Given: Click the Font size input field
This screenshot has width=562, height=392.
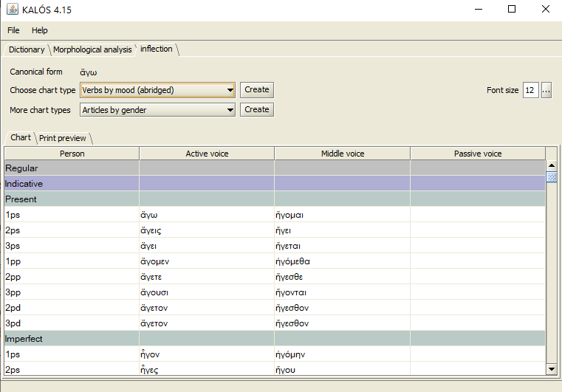Looking at the screenshot, I should [x=530, y=90].
